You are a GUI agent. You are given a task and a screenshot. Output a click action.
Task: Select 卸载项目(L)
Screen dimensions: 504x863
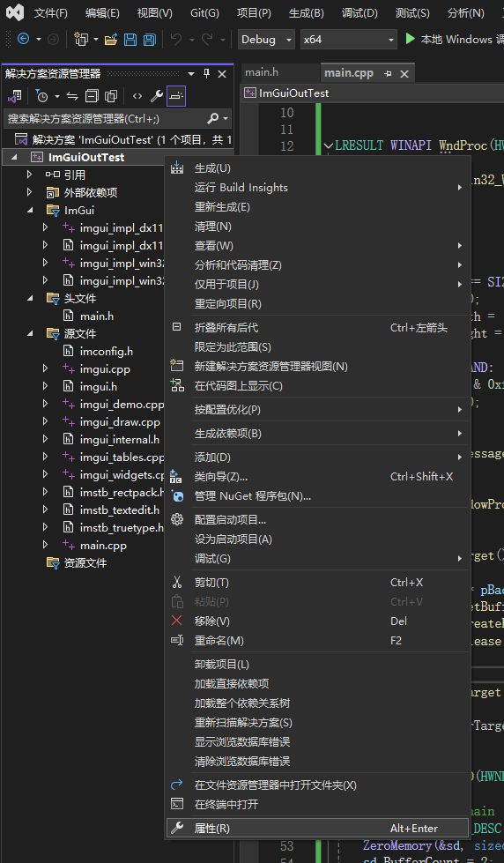317,665
